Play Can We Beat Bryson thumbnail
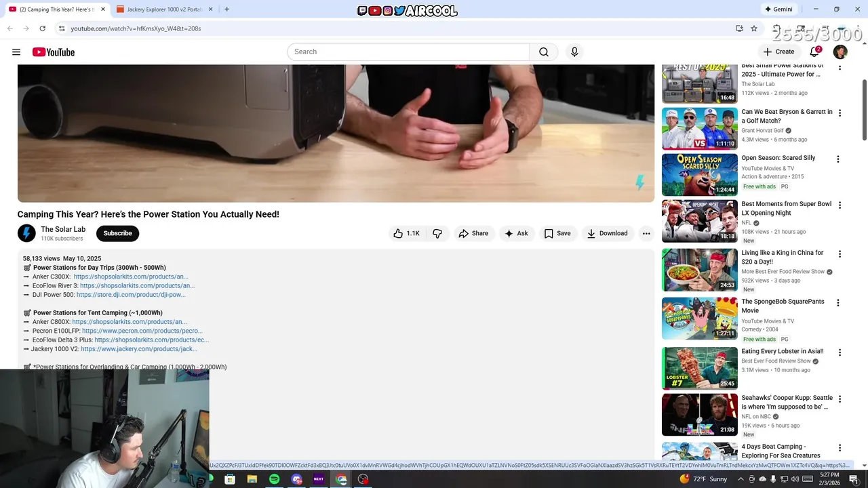Screen dimensions: 868x488 tap(699, 129)
